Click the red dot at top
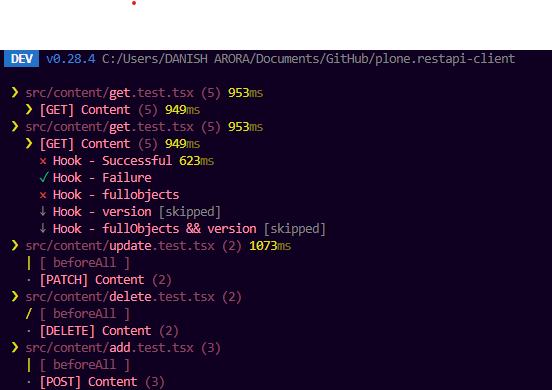This screenshot has height=390, width=552. point(134,3)
